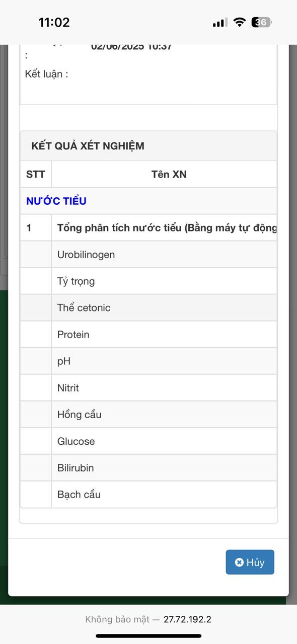
Task: Select the Tỷ trọng row
Action: pos(148,281)
